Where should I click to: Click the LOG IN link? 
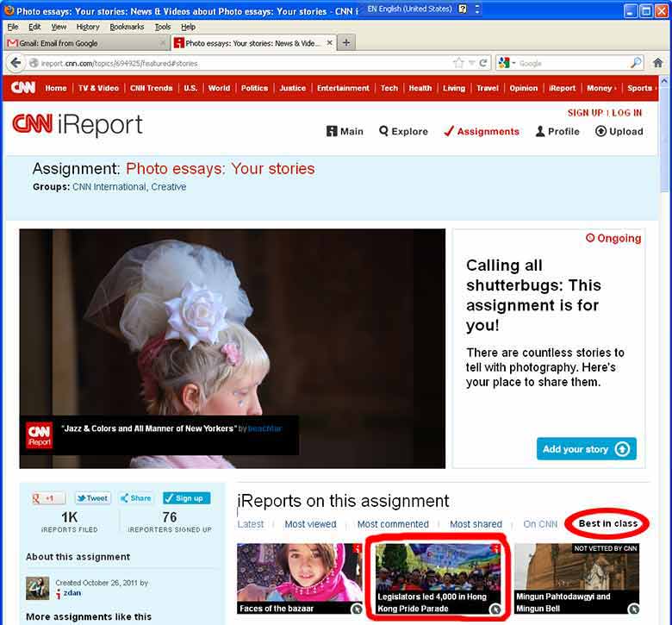click(x=626, y=113)
